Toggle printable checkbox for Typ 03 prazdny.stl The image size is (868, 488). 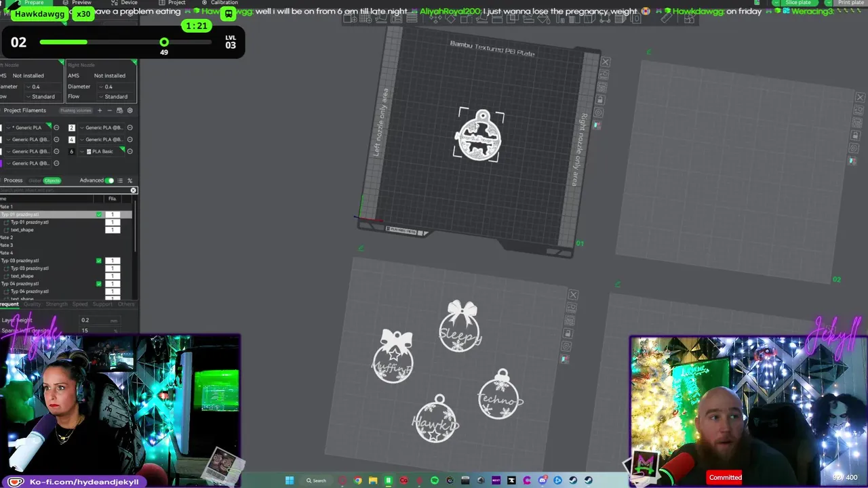point(99,260)
